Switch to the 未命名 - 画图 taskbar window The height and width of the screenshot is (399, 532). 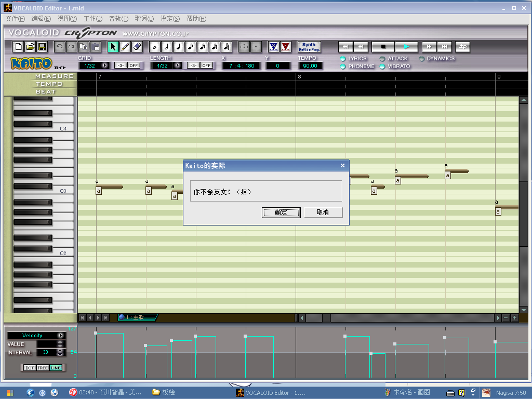(408, 393)
